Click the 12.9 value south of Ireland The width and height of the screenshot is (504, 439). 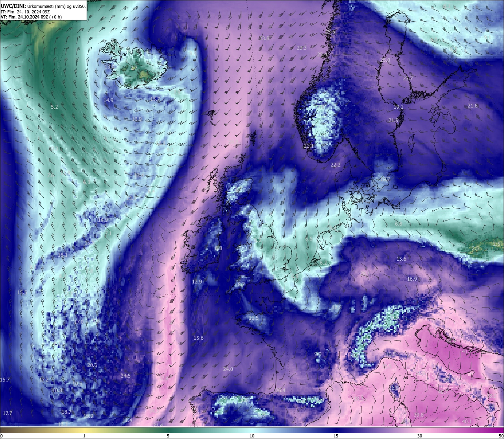coord(197,282)
